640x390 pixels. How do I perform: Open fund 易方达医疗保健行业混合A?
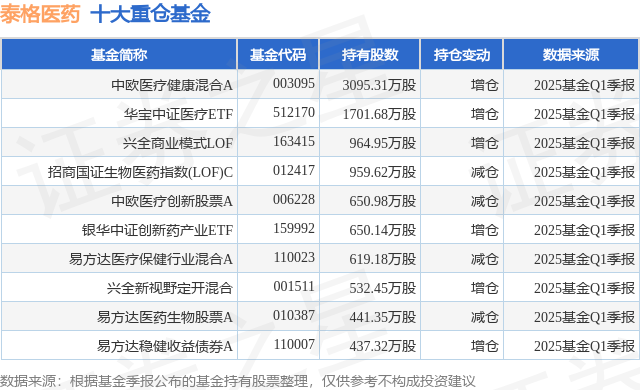coord(151,259)
